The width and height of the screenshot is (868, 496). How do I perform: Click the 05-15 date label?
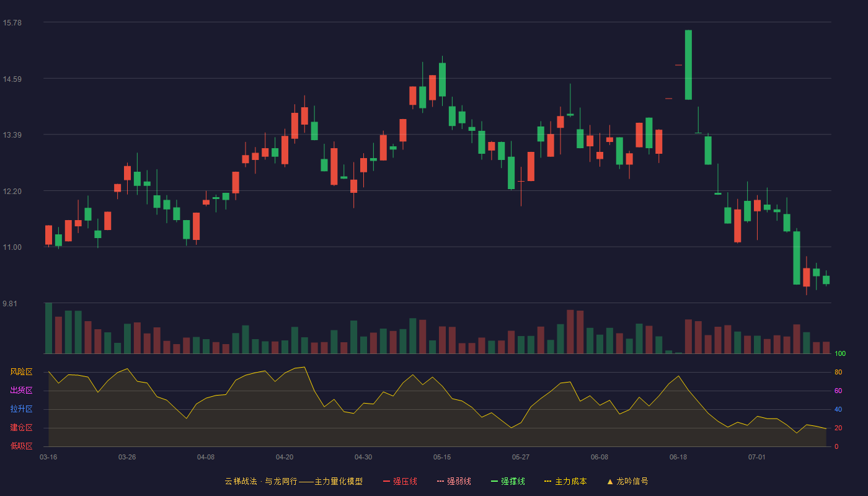click(442, 457)
